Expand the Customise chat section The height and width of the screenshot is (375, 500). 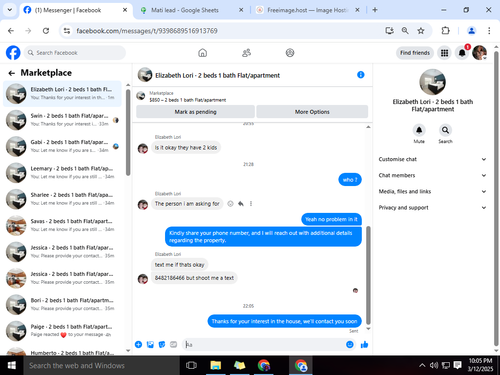tap(432, 159)
